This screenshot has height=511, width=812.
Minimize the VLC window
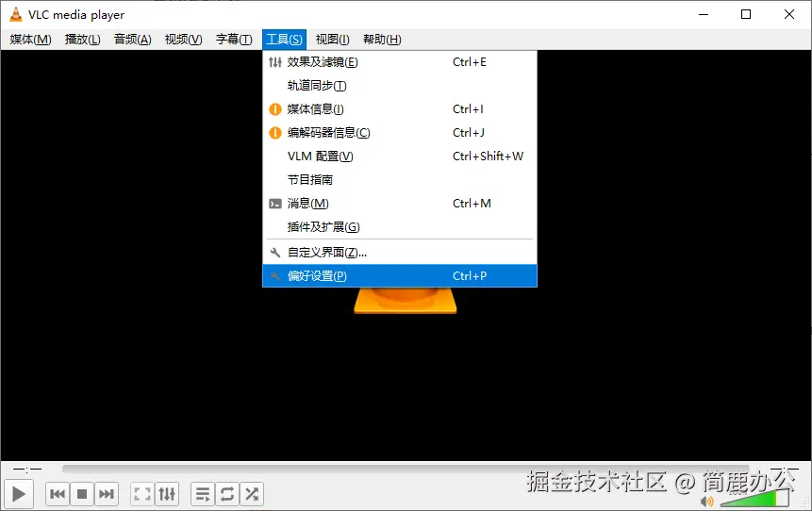(704, 14)
